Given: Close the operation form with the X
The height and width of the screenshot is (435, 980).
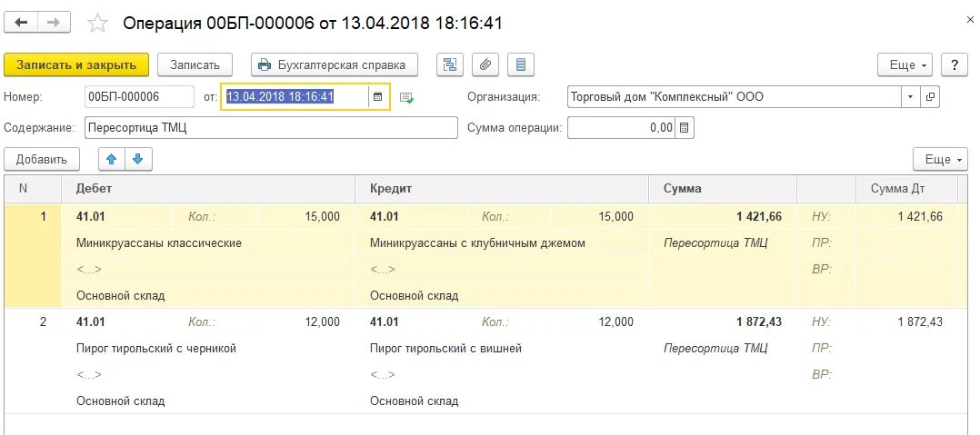Looking at the screenshot, I should 970,21.
